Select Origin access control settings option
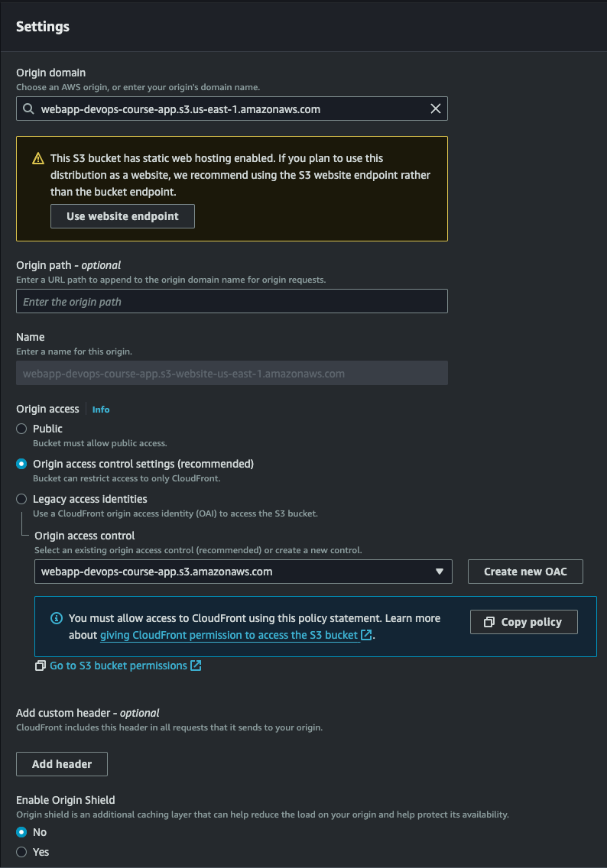 (21, 464)
